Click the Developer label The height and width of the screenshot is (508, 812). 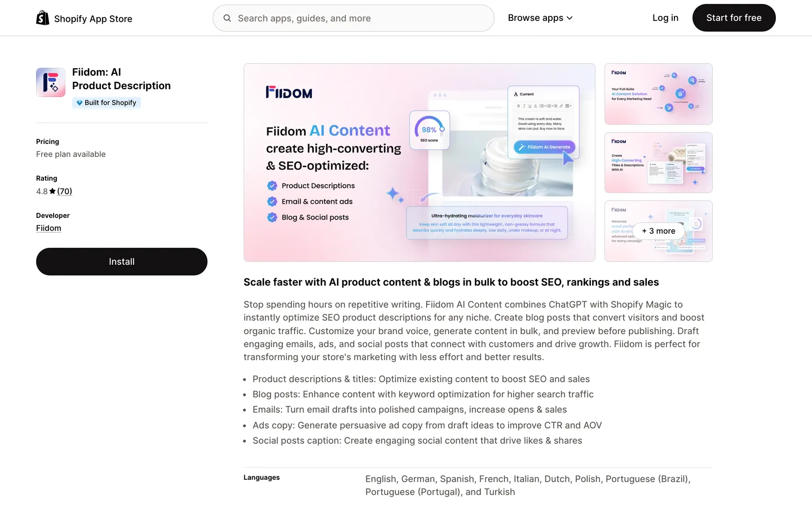coord(53,216)
